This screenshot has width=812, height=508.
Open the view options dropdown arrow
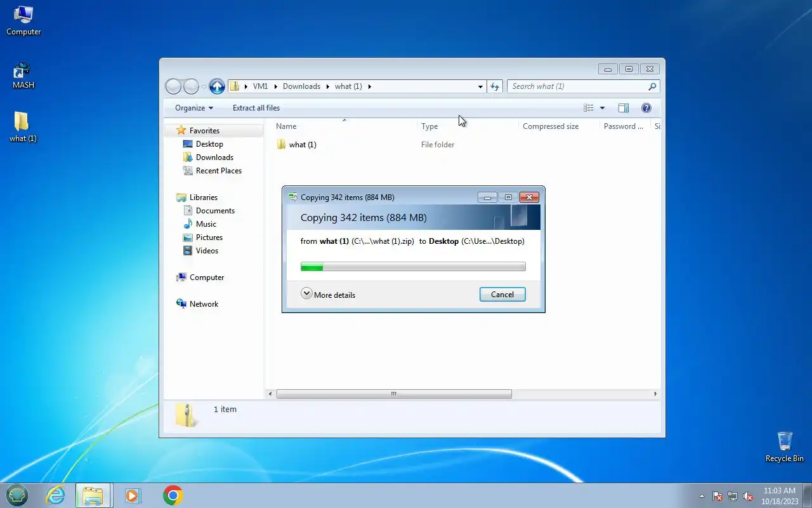click(x=602, y=108)
